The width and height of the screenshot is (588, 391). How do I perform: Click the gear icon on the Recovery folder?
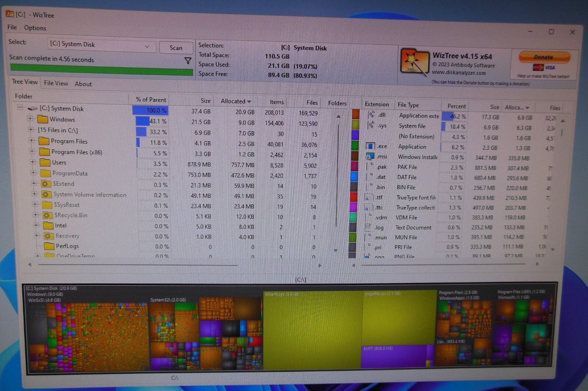pos(47,236)
